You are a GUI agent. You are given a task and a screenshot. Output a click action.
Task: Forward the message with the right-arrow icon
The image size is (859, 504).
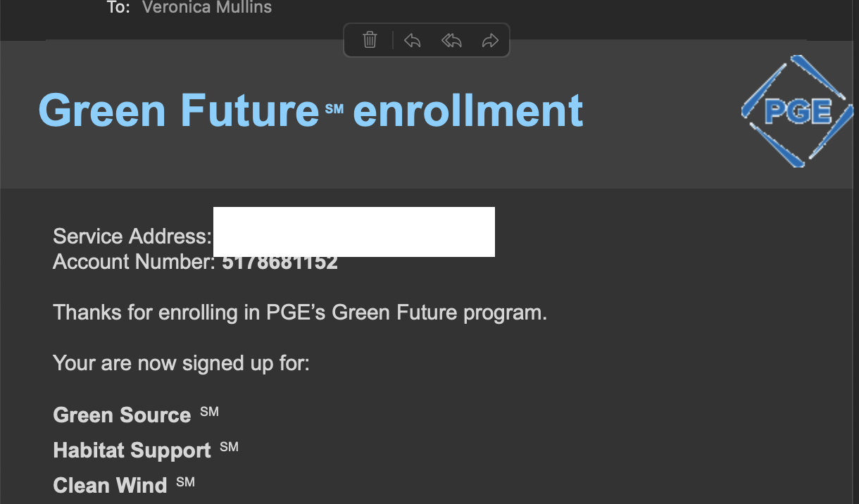click(490, 41)
